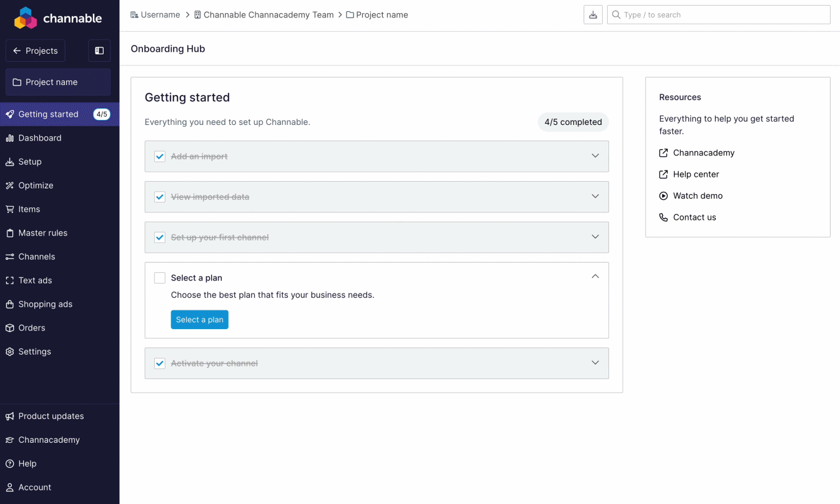
Task: Click the blue Select a plan button
Action: (199, 320)
